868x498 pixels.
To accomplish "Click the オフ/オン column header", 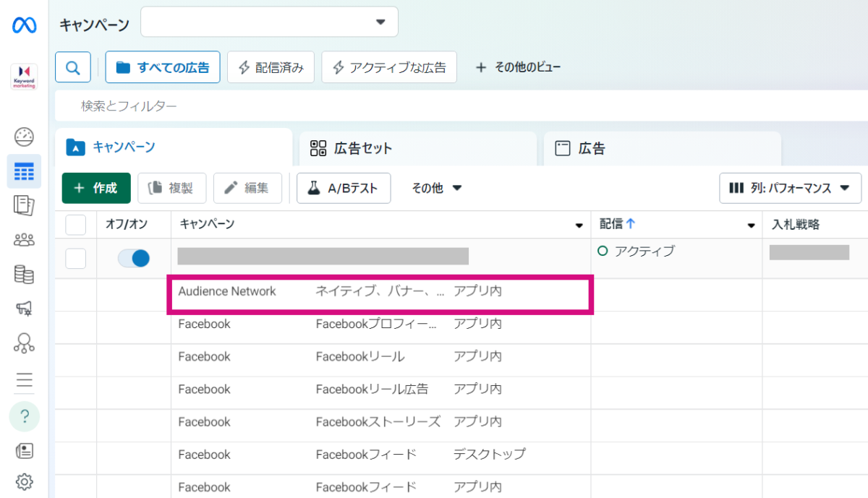I will click(127, 225).
